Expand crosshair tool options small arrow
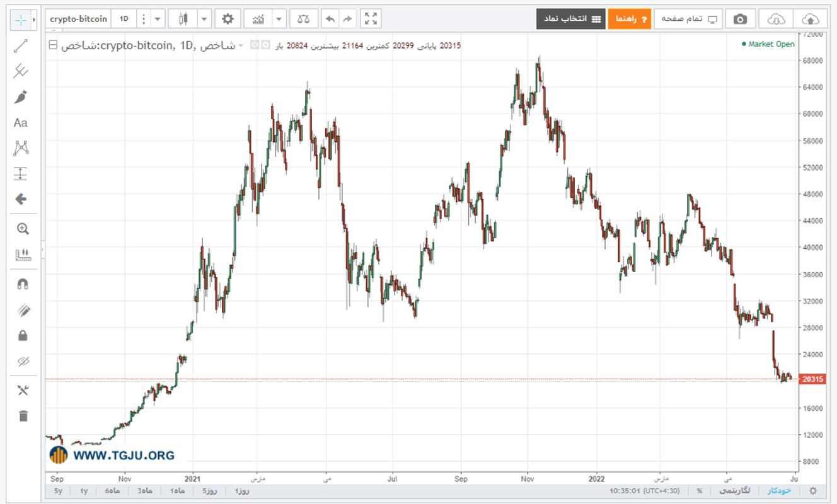 click(34, 20)
